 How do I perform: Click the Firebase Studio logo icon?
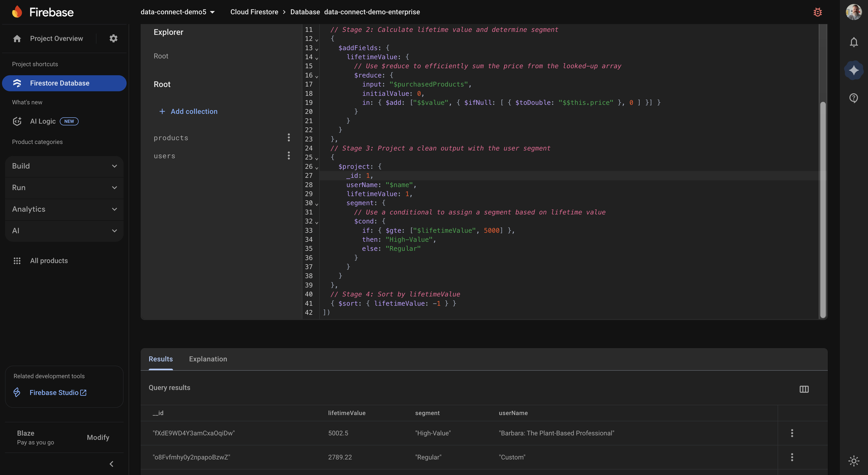(x=17, y=392)
